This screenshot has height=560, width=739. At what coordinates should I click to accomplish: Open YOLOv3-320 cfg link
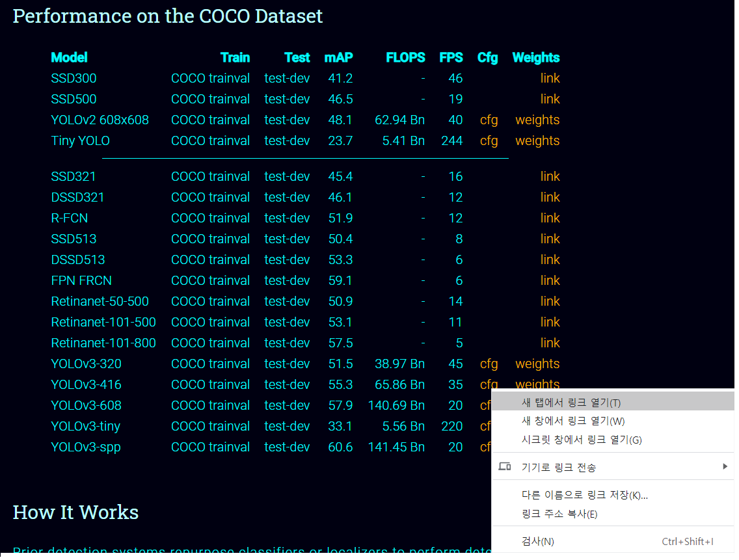coord(489,364)
